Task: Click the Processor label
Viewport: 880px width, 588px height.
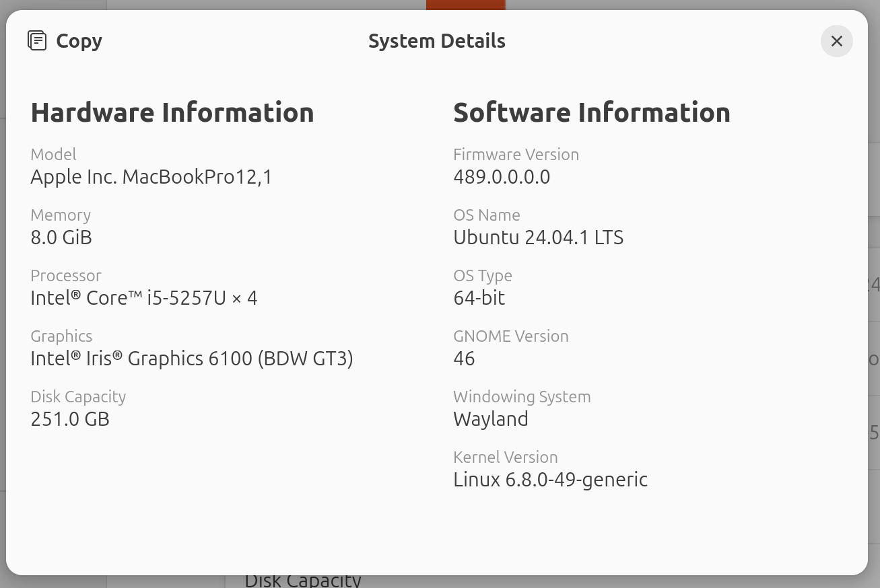Action: (x=66, y=275)
